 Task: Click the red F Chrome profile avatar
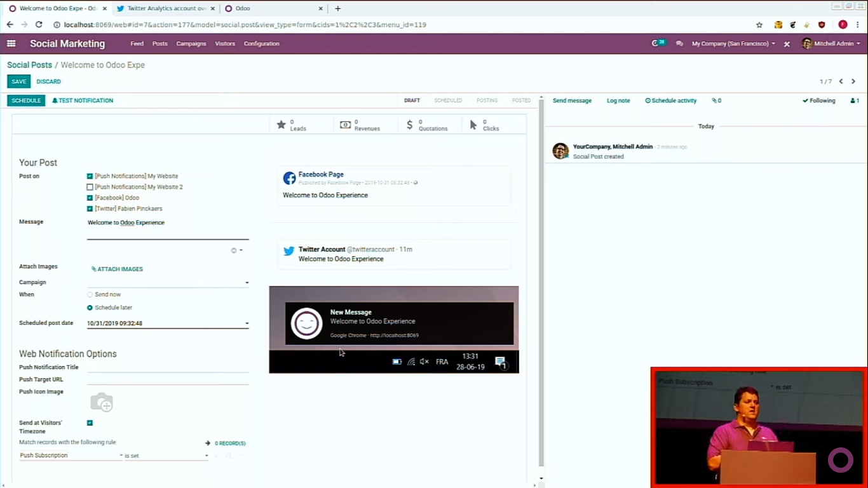click(843, 25)
